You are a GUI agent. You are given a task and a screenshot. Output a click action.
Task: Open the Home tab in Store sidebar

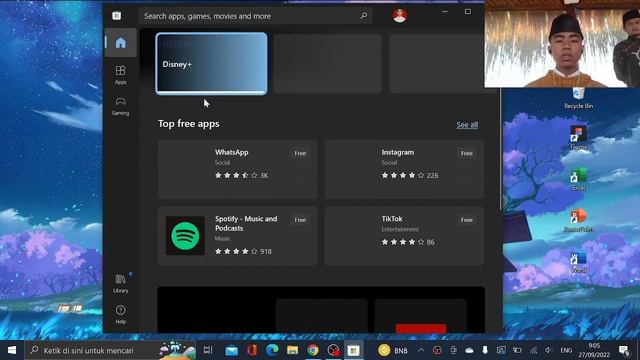(x=120, y=42)
